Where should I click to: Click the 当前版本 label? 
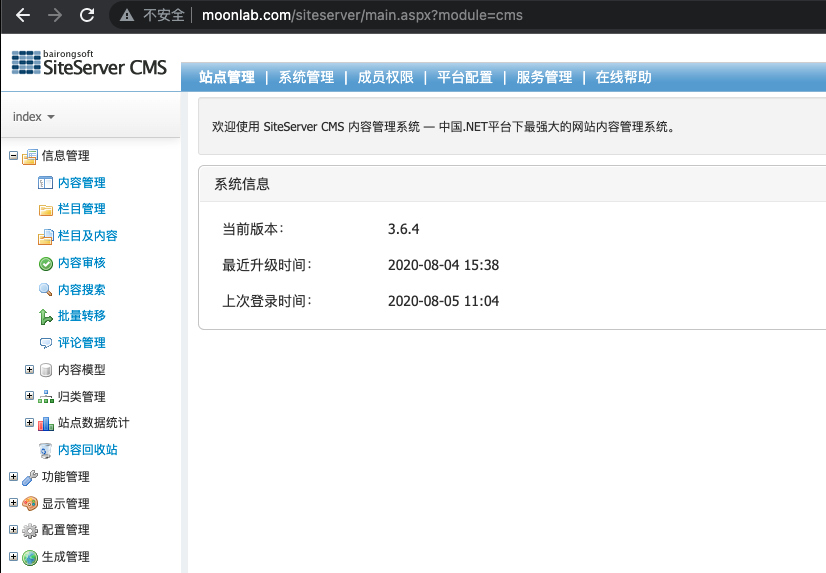253,229
